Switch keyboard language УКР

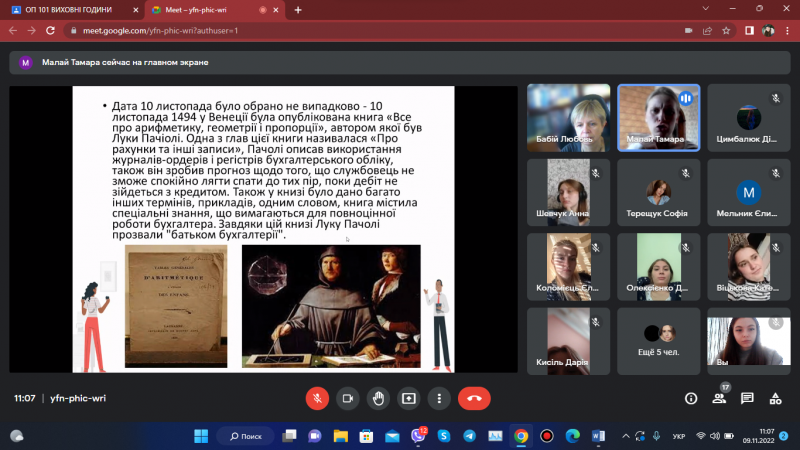pos(679,436)
